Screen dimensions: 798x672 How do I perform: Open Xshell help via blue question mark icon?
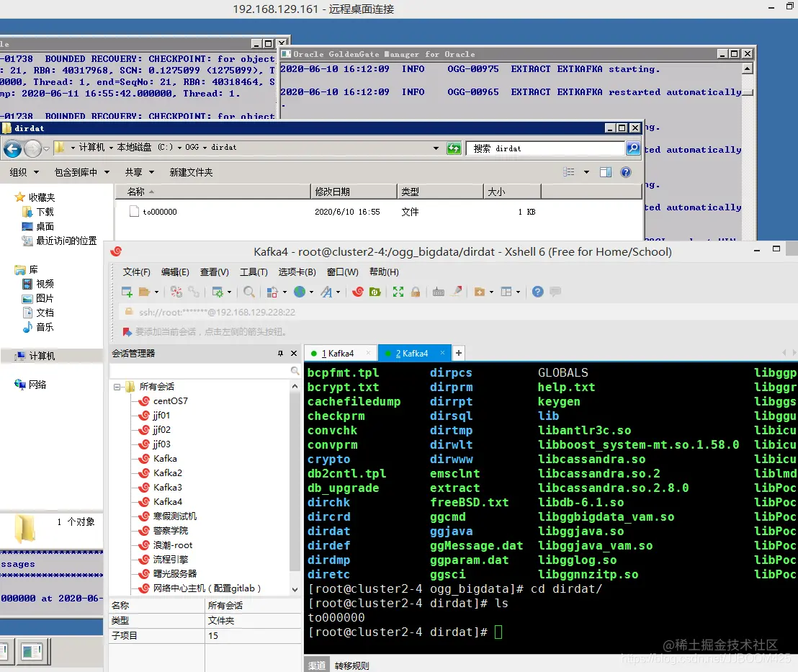537,292
